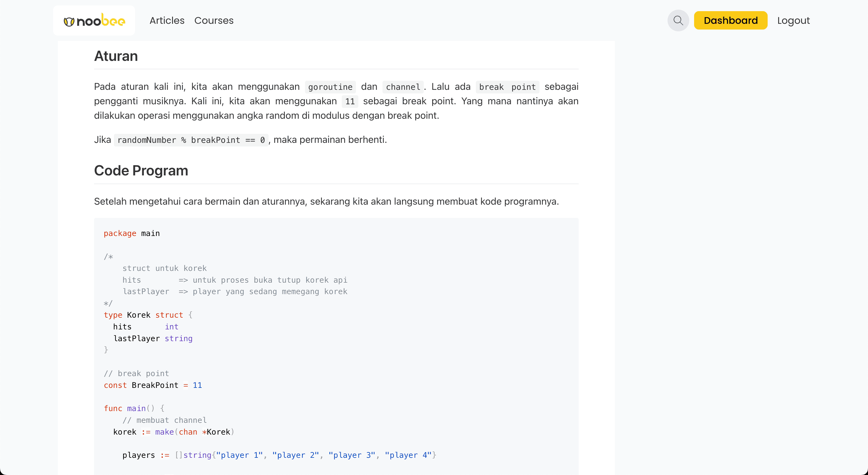Screen dimensions: 868x475
Task: Click the const BreakPoint = 11 line
Action: tap(153, 385)
